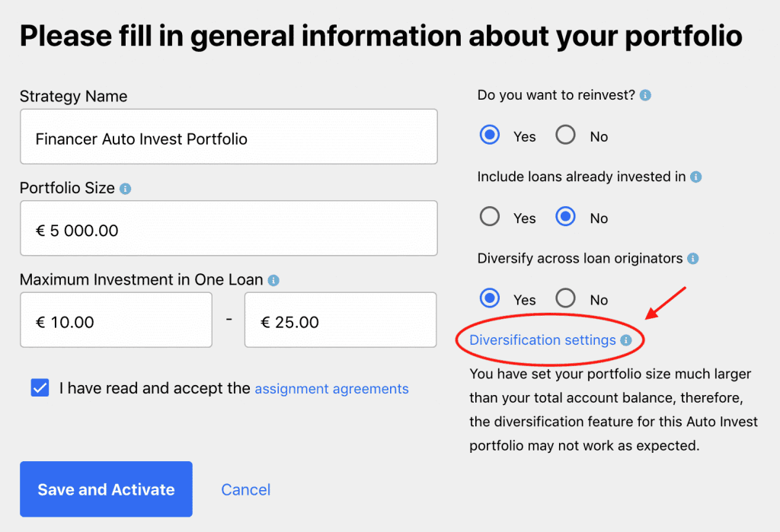Open the assignment agreements link

click(331, 389)
